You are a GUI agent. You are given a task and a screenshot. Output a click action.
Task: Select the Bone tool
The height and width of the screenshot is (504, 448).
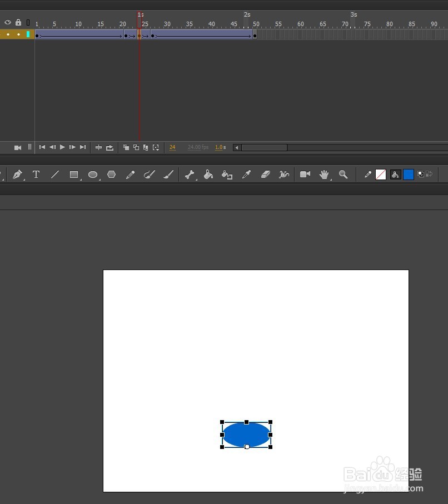click(x=190, y=174)
